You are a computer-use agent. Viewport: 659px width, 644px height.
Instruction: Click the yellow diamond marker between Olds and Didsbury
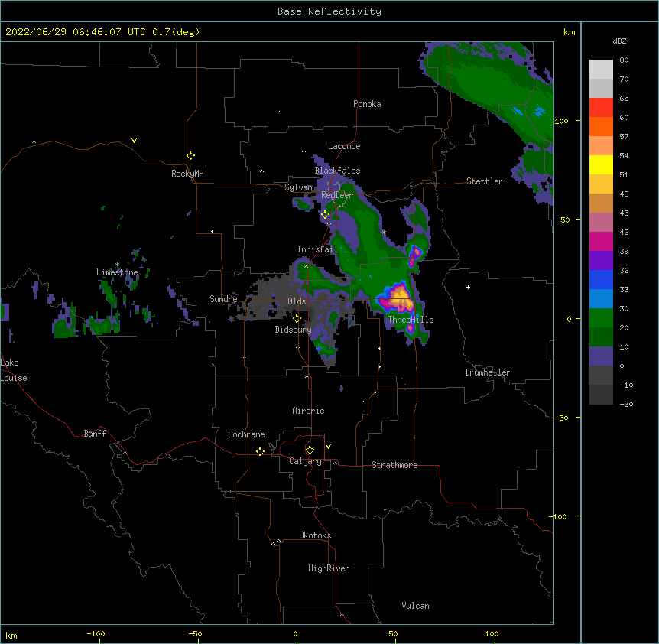coord(297,319)
